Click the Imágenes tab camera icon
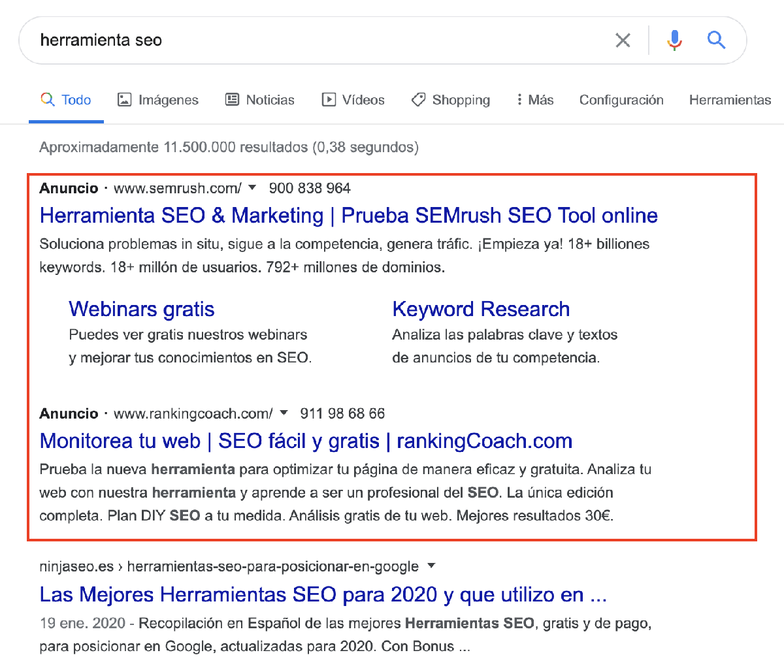Viewport: 784px width, 672px height. click(x=124, y=99)
